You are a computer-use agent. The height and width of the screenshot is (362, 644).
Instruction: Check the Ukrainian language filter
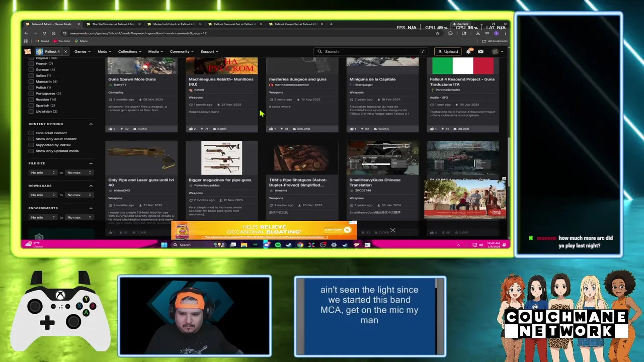click(31, 112)
